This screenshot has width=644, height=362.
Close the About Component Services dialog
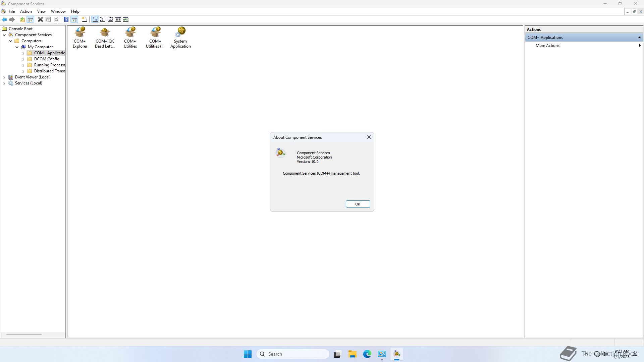click(x=369, y=137)
